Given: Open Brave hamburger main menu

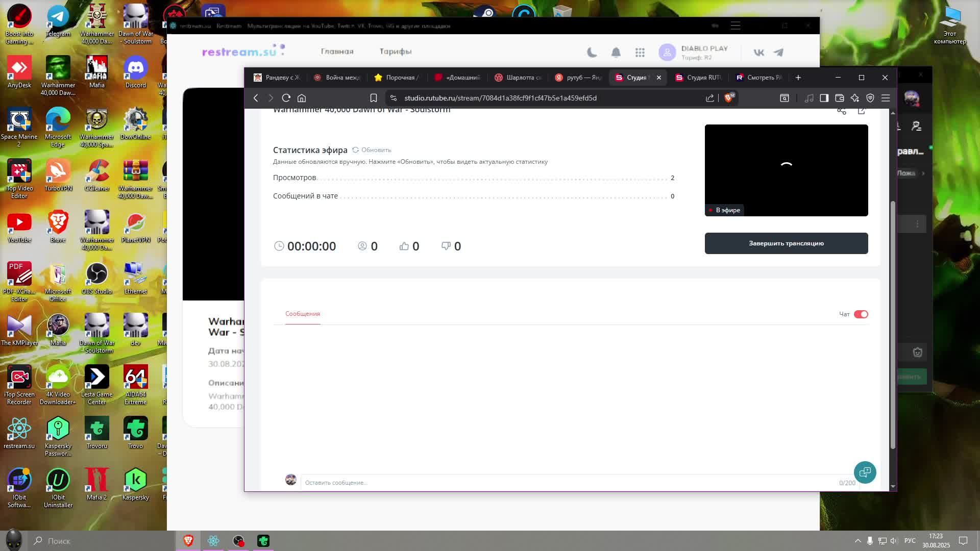Looking at the screenshot, I should pos(886,98).
